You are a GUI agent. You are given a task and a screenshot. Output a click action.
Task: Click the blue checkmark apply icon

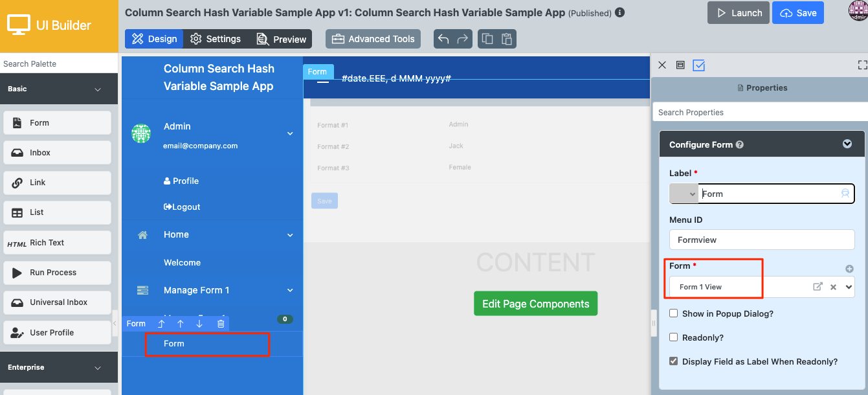(698, 65)
